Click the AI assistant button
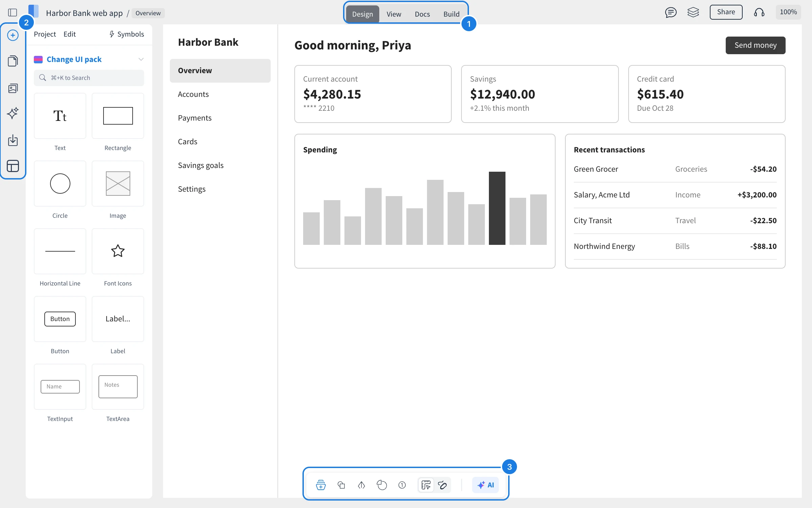 [486, 485]
